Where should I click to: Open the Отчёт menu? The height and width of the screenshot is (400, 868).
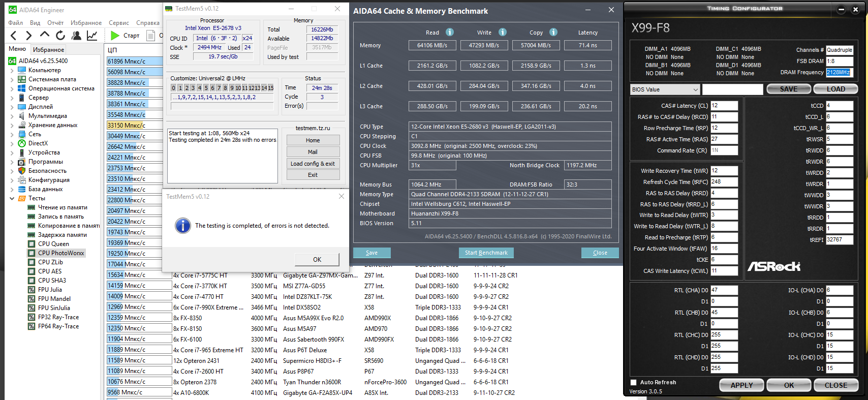pyautogui.click(x=55, y=23)
